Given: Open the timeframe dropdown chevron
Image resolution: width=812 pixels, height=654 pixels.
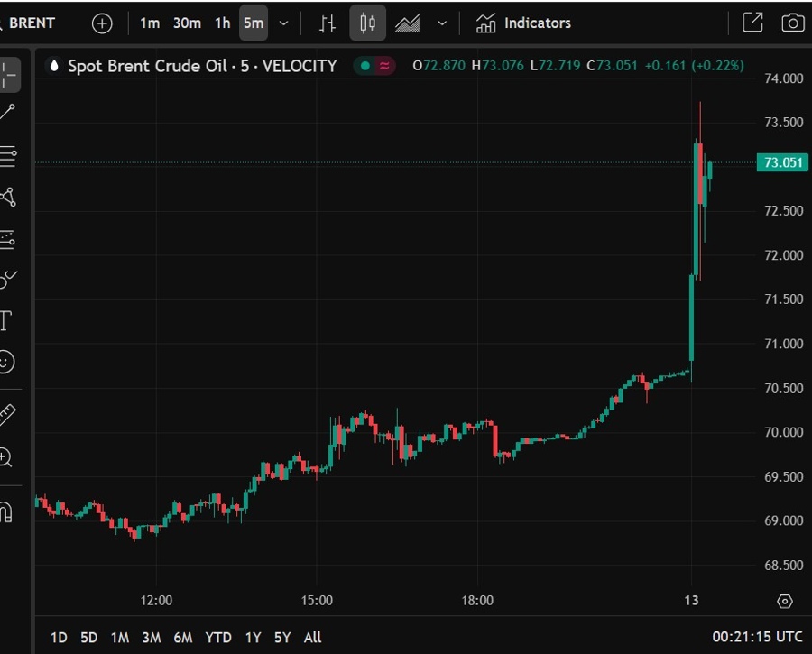Looking at the screenshot, I should pos(284,23).
